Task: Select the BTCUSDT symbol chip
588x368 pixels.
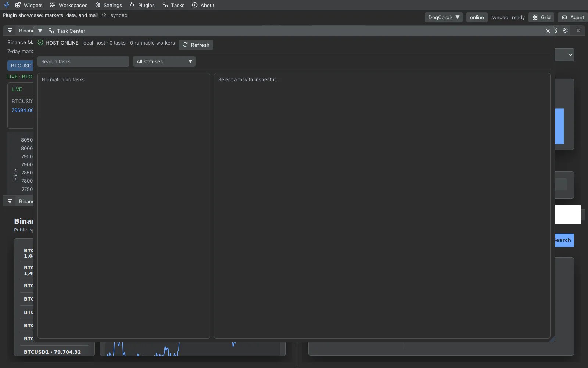Action: pyautogui.click(x=21, y=66)
